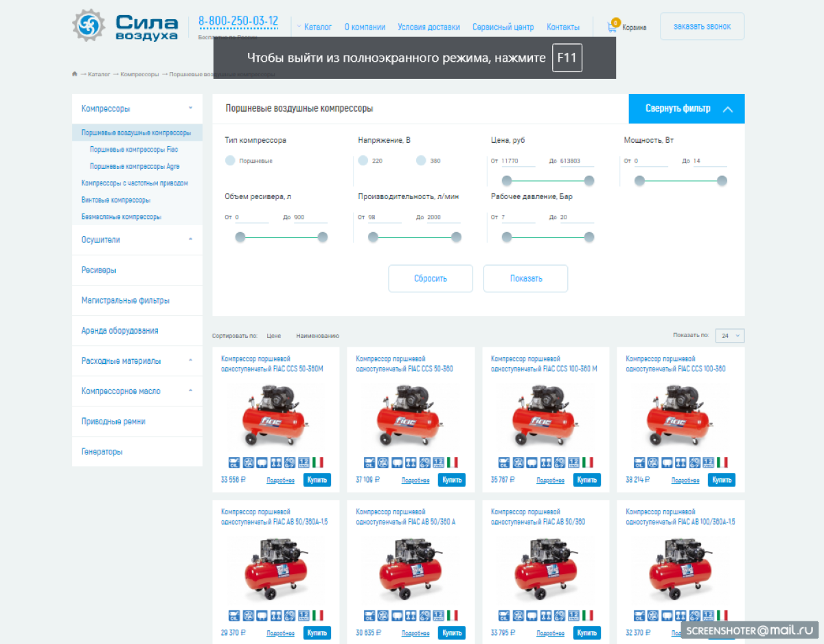The height and width of the screenshot is (644, 824).
Task: Click fan icon on FIAC AB 100/380A-1,5 card
Action: click(x=654, y=616)
